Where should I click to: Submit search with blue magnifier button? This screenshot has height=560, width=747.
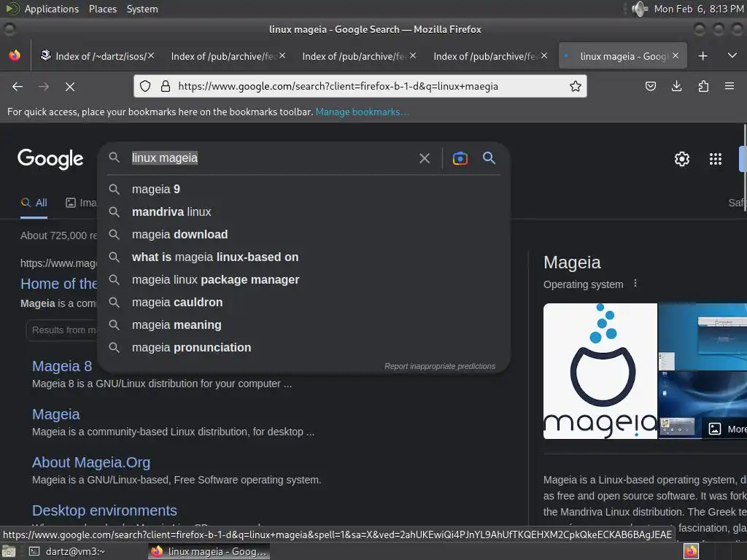(x=489, y=157)
